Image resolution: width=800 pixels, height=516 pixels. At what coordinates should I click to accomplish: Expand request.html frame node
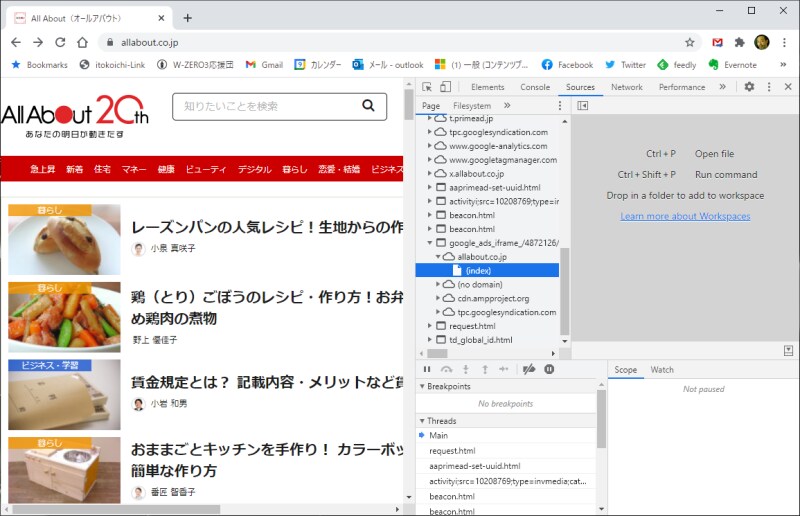tap(430, 326)
